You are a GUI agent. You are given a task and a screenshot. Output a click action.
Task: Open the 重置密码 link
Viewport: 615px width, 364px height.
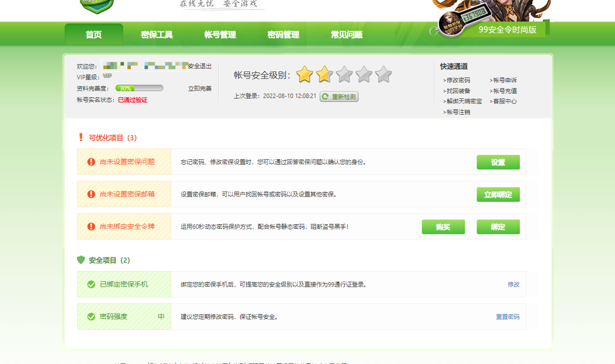(x=508, y=317)
